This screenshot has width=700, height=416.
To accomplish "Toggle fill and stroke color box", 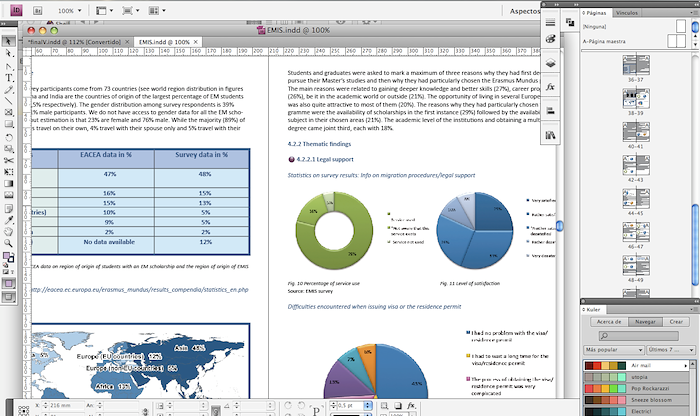I will click(x=8, y=258).
